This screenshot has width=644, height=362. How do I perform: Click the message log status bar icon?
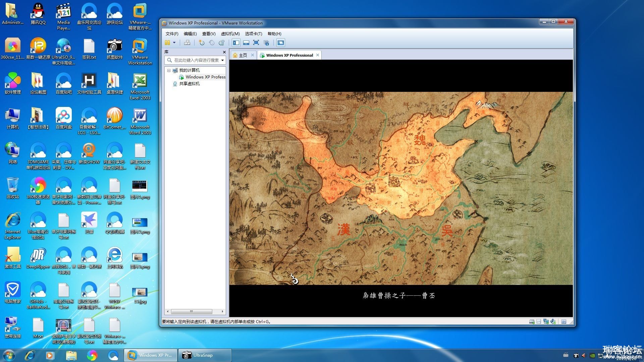[564, 321]
